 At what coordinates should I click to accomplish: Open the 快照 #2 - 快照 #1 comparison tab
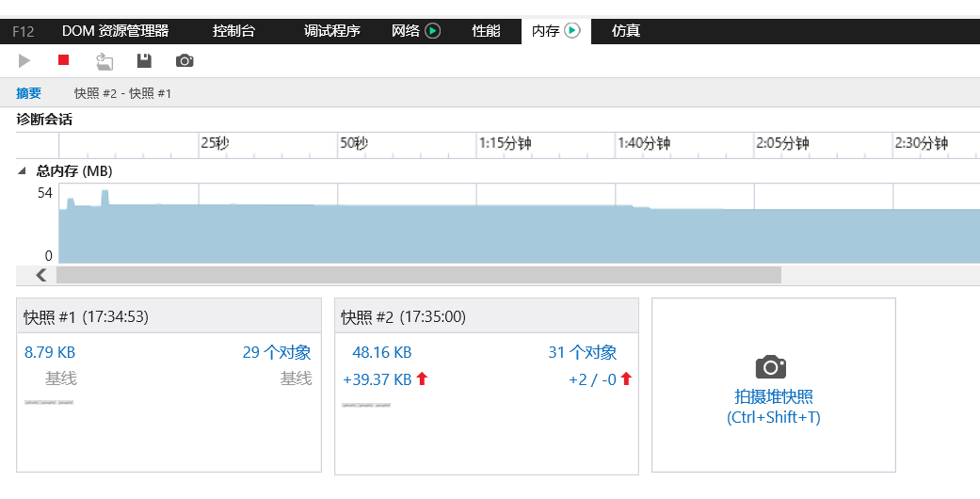coord(122,93)
